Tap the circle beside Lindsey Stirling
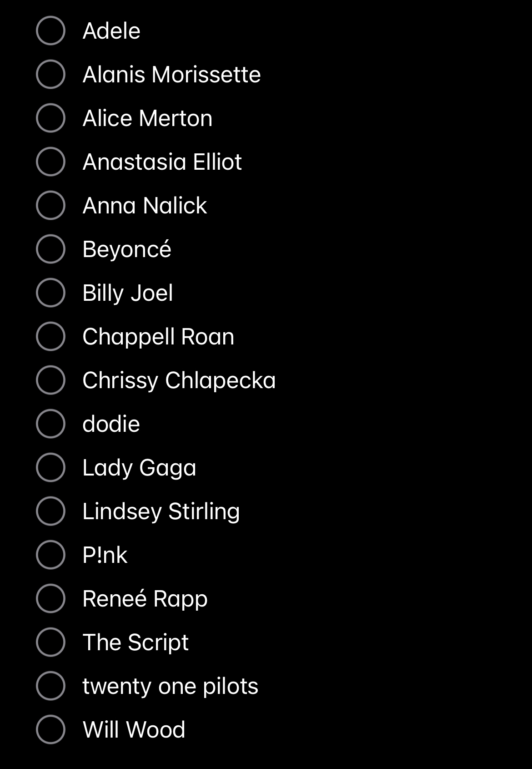Image resolution: width=532 pixels, height=769 pixels. pos(50,511)
